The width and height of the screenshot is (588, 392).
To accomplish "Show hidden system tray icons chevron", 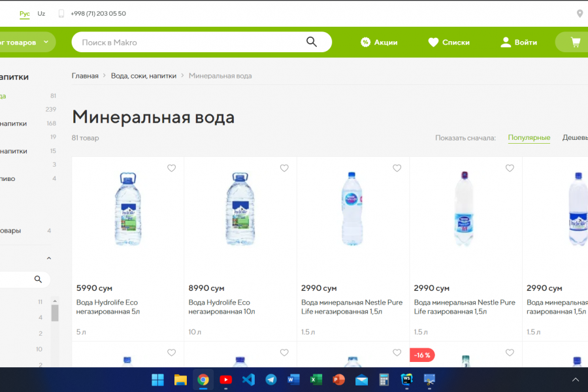I will pyautogui.click(x=575, y=380).
